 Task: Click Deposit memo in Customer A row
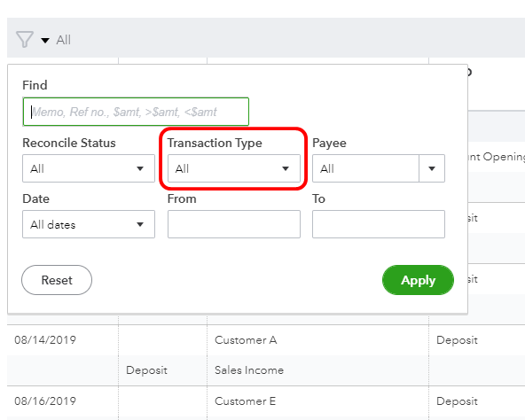point(457,340)
